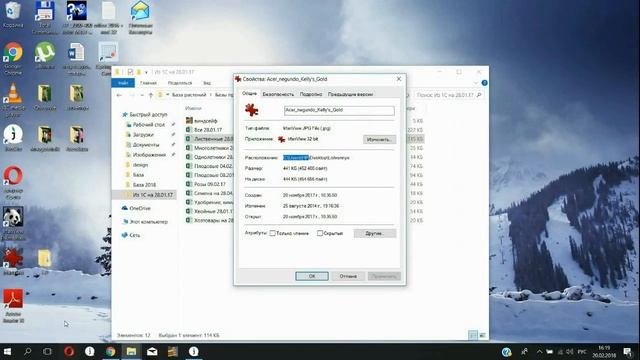
Task: Select OneDrive in the navigation pane
Action: tap(140, 208)
